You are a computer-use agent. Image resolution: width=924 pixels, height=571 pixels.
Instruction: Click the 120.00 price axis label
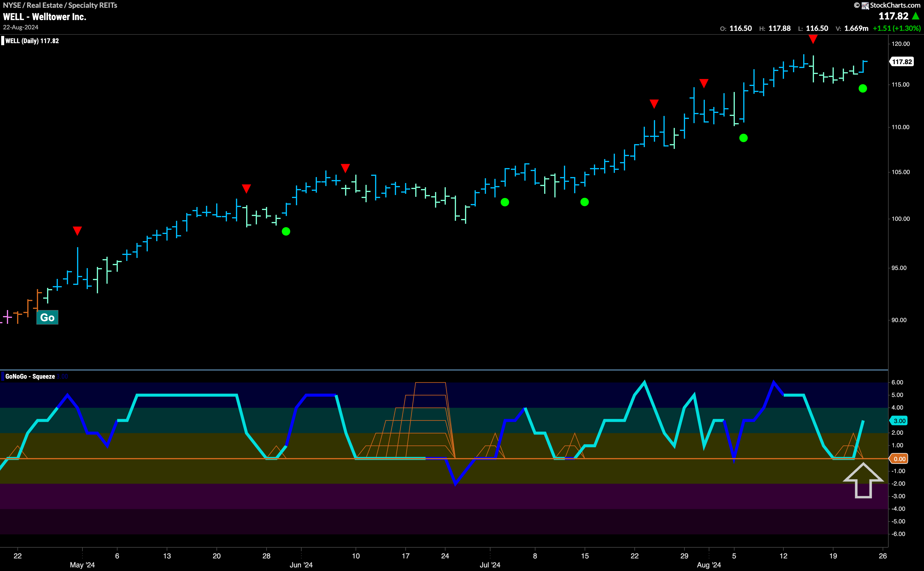(901, 44)
